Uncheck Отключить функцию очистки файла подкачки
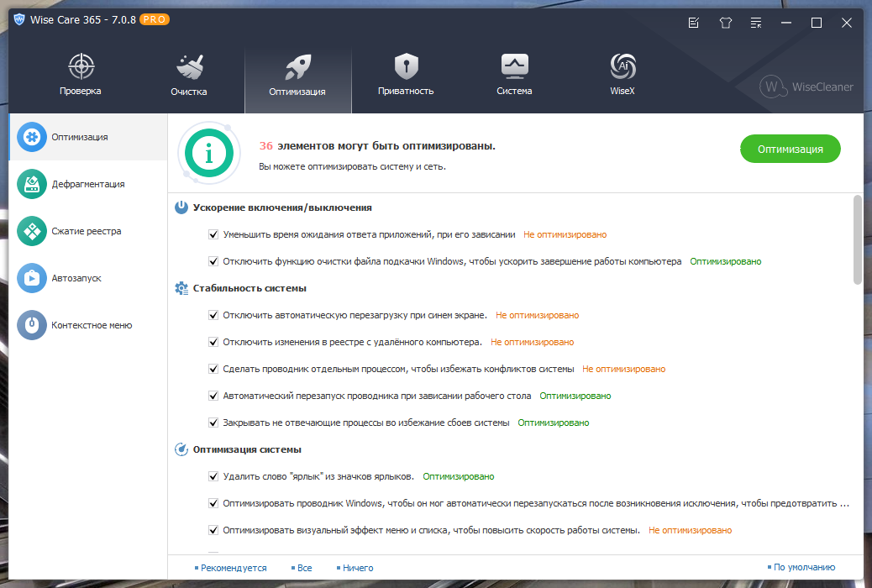 pos(213,261)
